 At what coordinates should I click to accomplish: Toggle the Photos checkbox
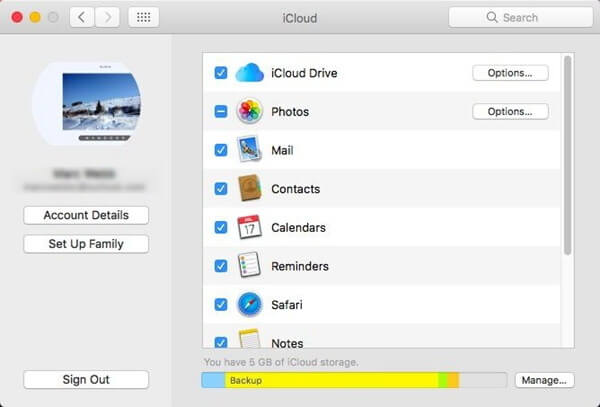[221, 112]
